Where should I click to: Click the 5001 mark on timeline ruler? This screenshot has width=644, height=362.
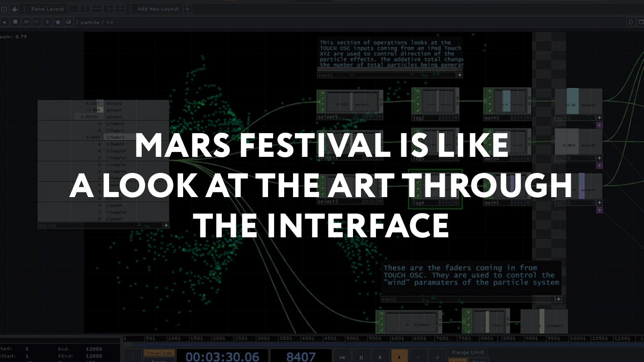(353, 338)
